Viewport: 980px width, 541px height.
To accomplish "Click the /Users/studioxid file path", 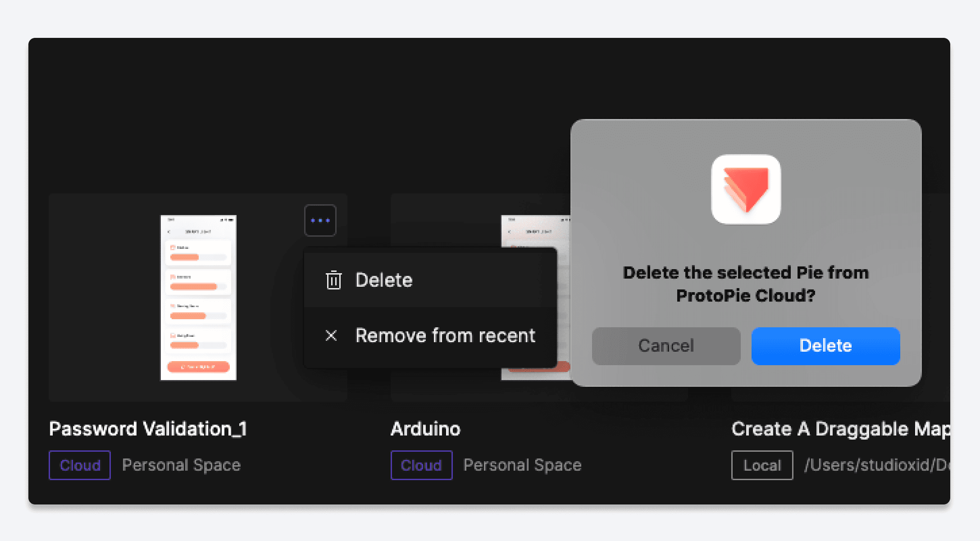I will click(x=876, y=465).
